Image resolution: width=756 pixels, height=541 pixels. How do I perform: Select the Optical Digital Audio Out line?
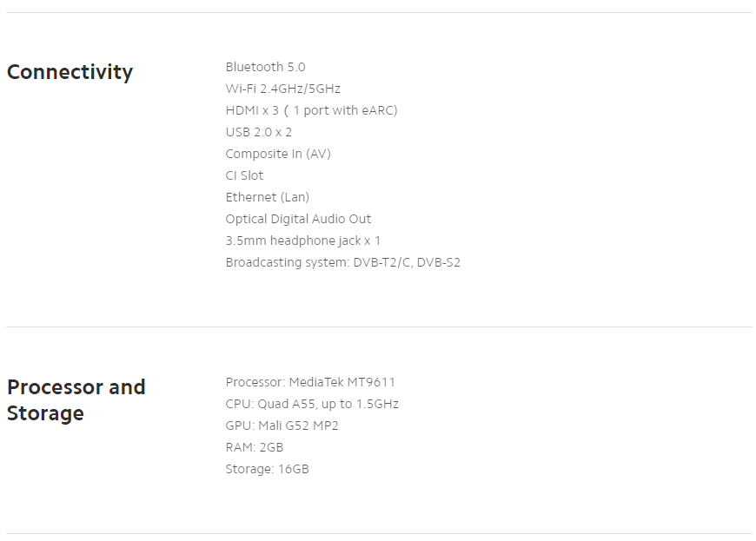(x=298, y=219)
